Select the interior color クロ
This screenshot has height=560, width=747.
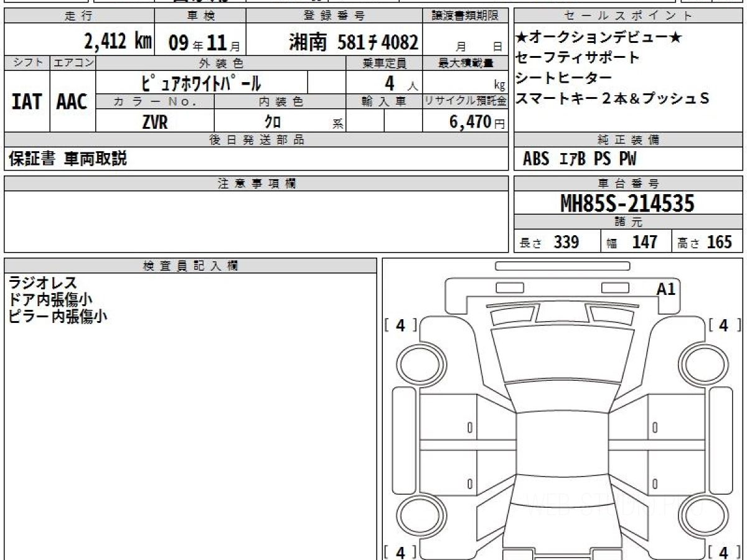click(273, 123)
